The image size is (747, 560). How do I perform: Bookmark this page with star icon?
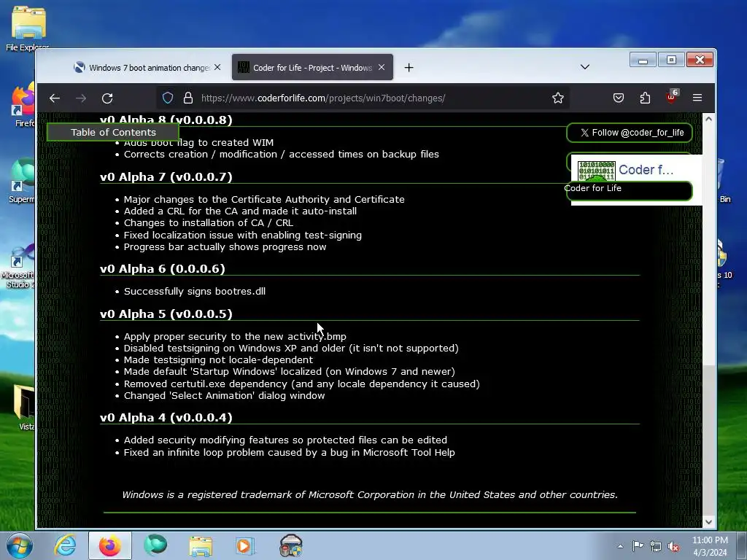pyautogui.click(x=558, y=98)
